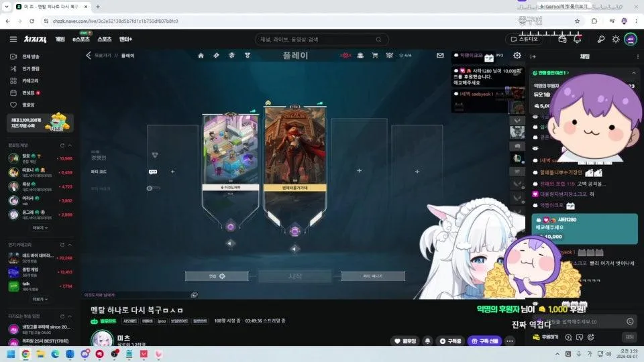Toggle light/dark theme sun icon
644x362 pixels.
[x=615, y=40]
